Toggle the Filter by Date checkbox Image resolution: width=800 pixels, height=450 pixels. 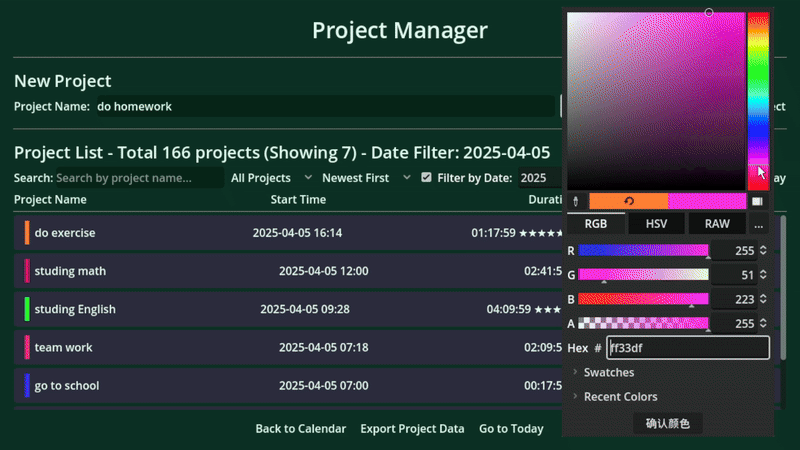point(427,178)
